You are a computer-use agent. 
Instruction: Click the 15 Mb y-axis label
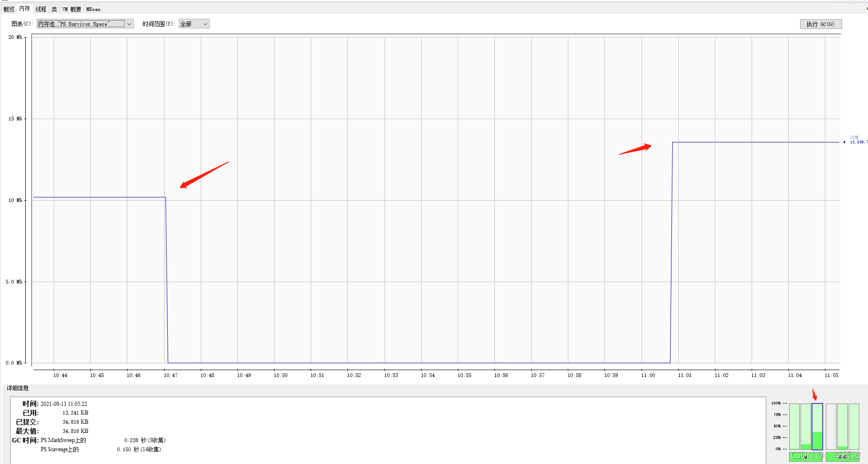pyautogui.click(x=15, y=119)
